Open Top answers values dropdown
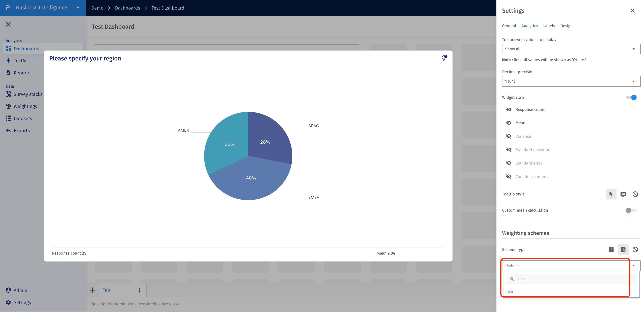644x312 pixels. click(571, 49)
